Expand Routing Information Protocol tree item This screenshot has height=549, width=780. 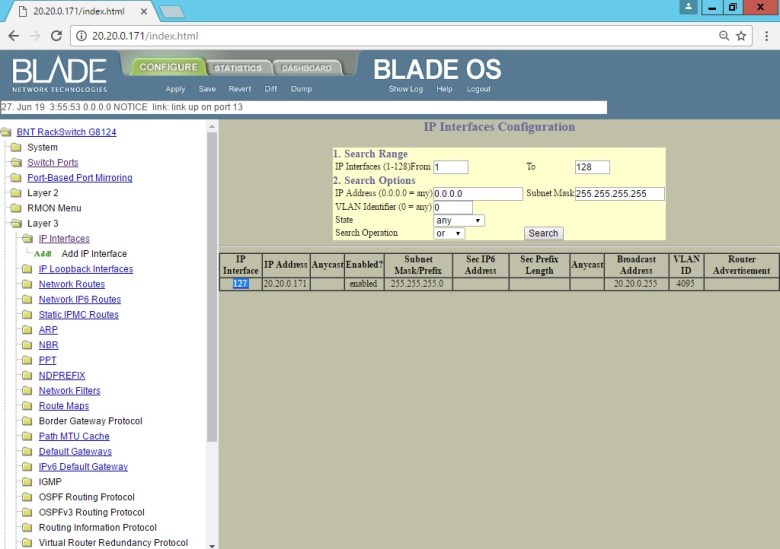(x=98, y=528)
